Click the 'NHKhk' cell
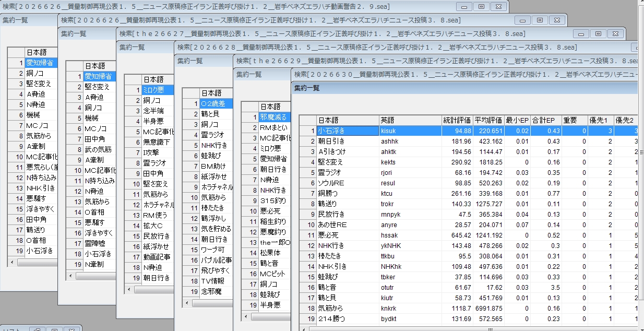The width and height of the screenshot is (644, 331). tap(410, 266)
